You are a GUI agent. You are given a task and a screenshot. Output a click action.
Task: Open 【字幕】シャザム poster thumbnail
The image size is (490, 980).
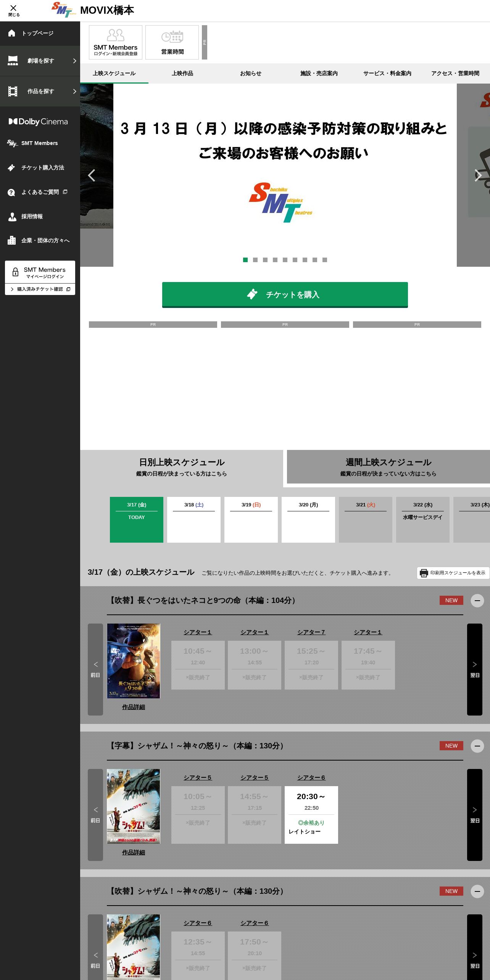coord(134,806)
